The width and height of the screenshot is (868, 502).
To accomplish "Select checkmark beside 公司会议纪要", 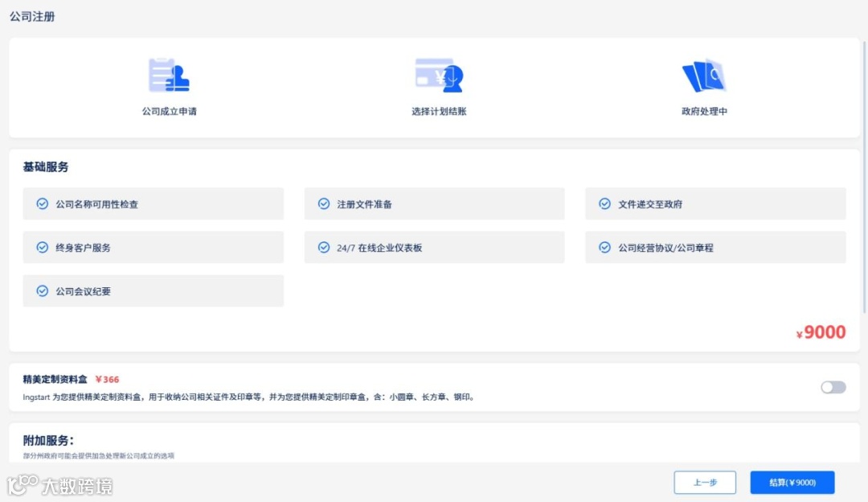I will coord(43,290).
